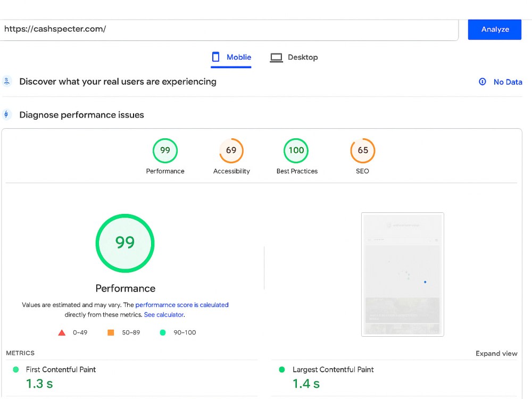Open performance score is calculated link

click(x=182, y=305)
